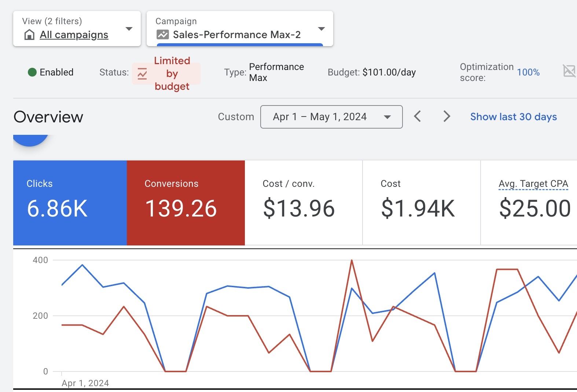Viewport: 577px width, 392px height.
Task: Open the Apr 1 – May 1, 2024 date picker
Action: [x=331, y=117]
